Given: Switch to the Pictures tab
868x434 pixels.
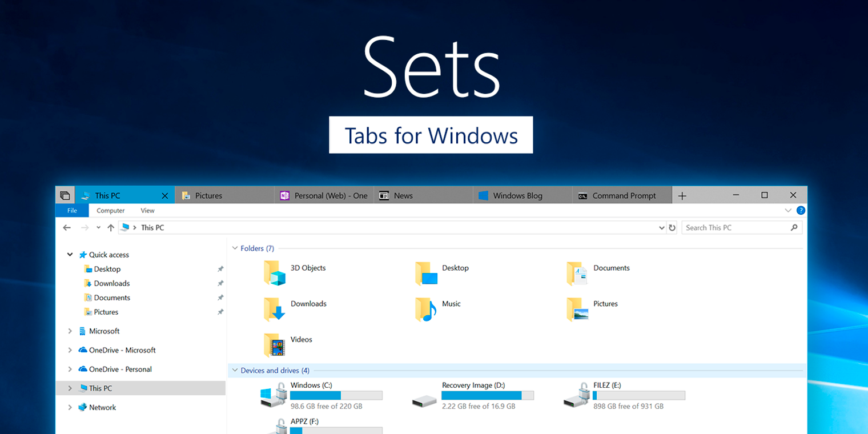Looking at the screenshot, I should [x=224, y=195].
